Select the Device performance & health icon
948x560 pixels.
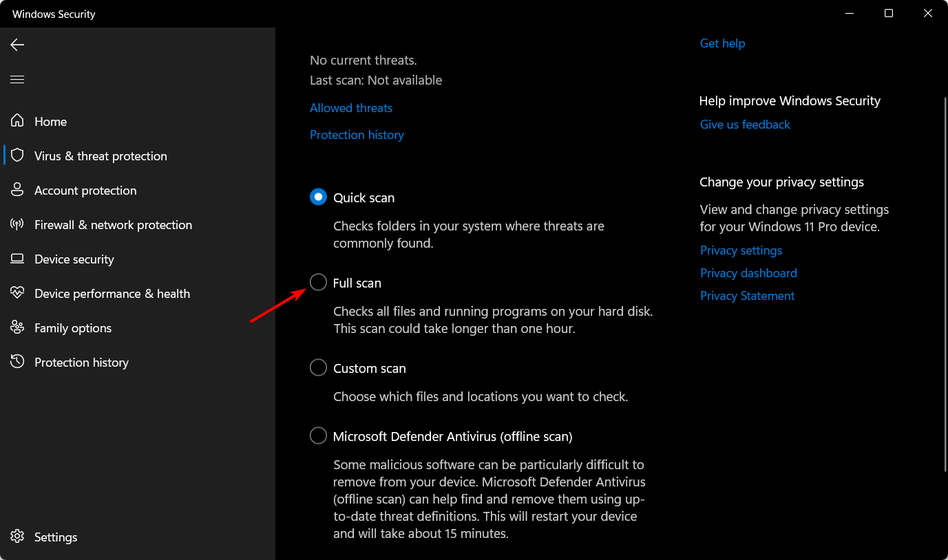click(18, 293)
